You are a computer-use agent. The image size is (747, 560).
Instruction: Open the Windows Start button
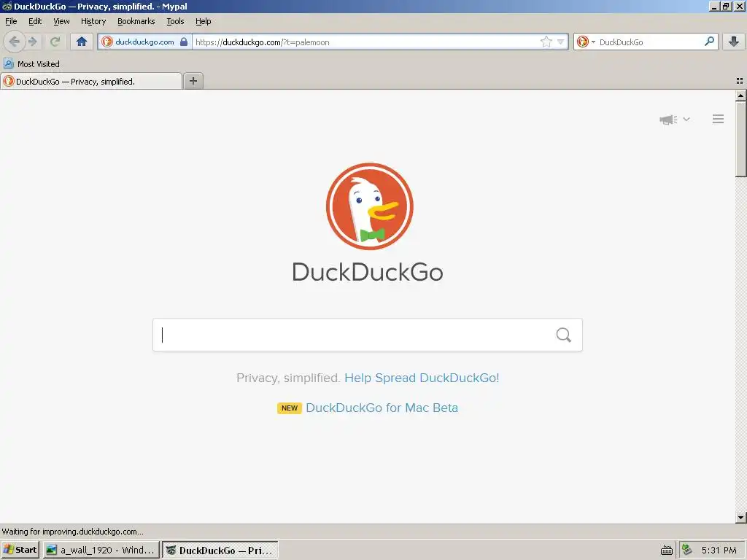click(x=20, y=550)
